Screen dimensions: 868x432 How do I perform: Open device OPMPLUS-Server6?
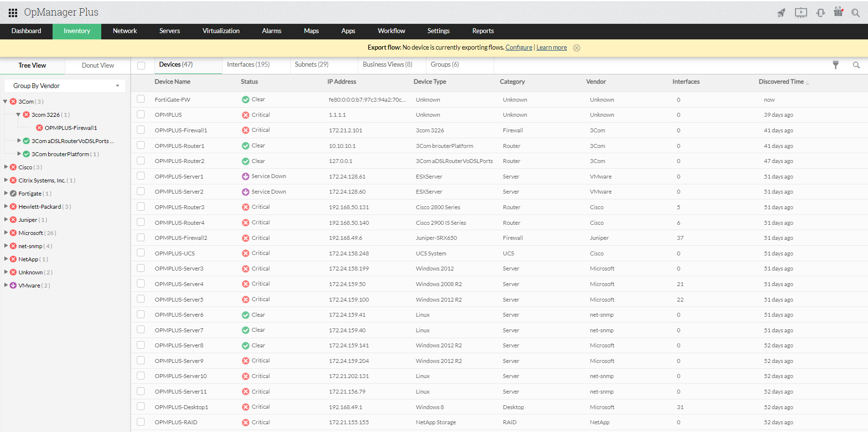(x=179, y=315)
